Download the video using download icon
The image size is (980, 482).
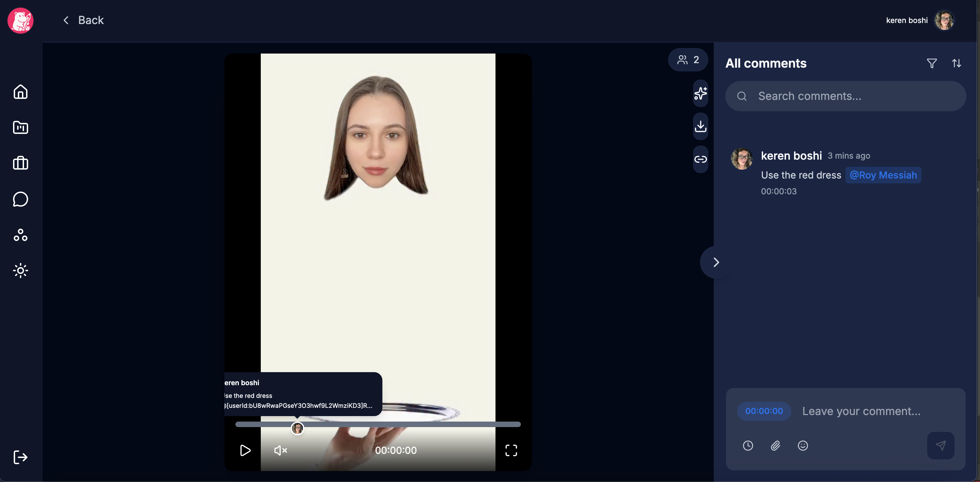click(700, 126)
